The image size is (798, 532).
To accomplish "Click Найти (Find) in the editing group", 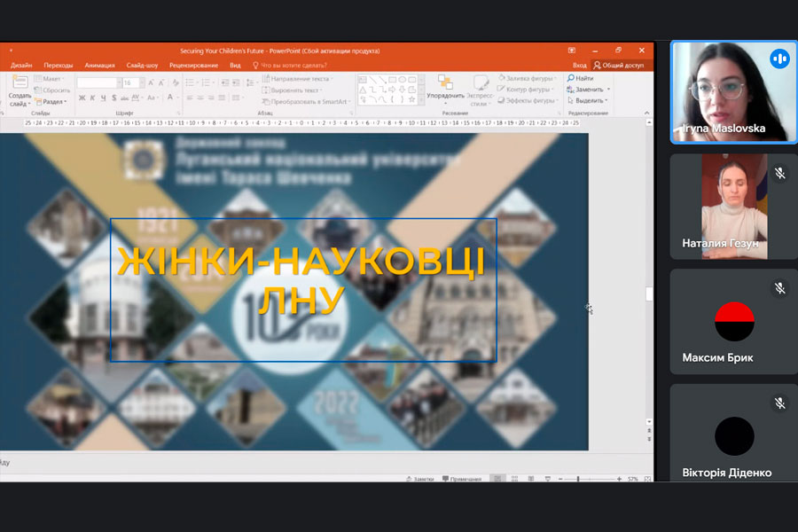I will [x=580, y=78].
